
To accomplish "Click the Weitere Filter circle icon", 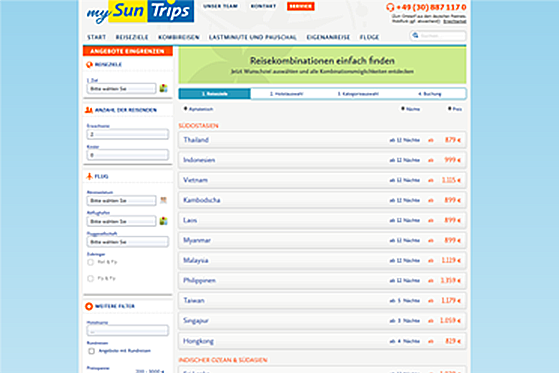I will click(x=89, y=306).
